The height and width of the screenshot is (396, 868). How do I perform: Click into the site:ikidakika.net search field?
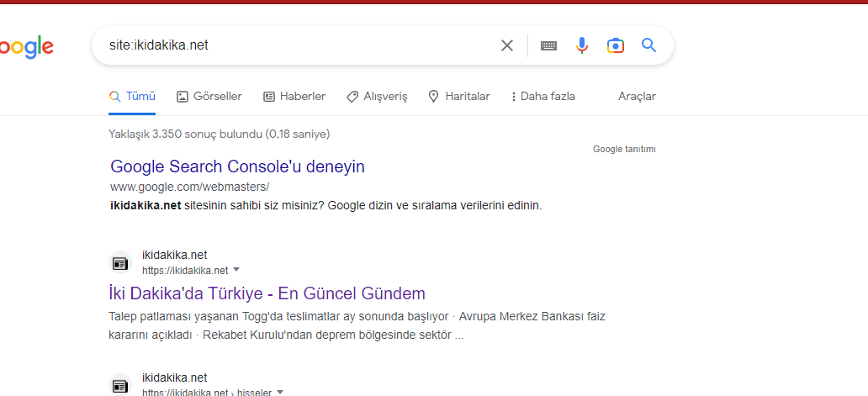click(299, 45)
